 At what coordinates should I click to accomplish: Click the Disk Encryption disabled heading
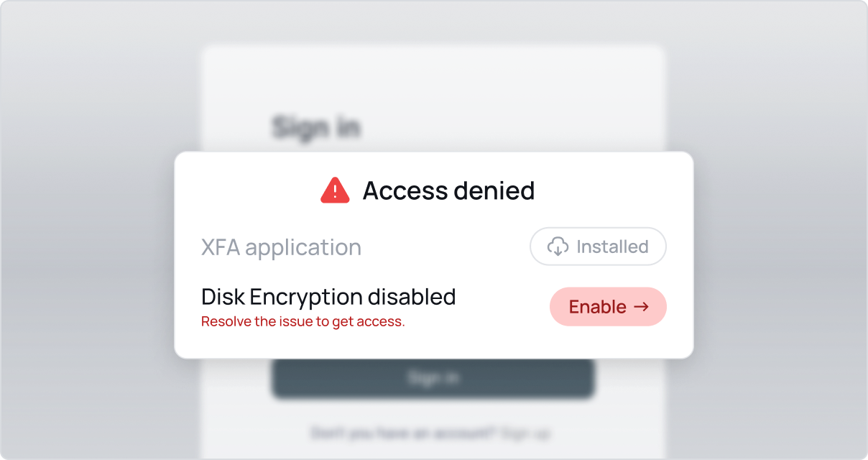[x=328, y=296]
